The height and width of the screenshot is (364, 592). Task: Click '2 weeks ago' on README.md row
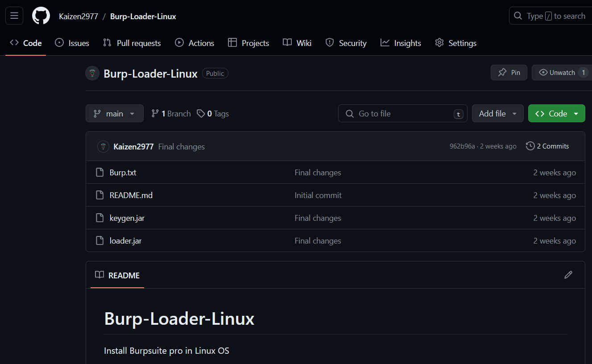555,195
